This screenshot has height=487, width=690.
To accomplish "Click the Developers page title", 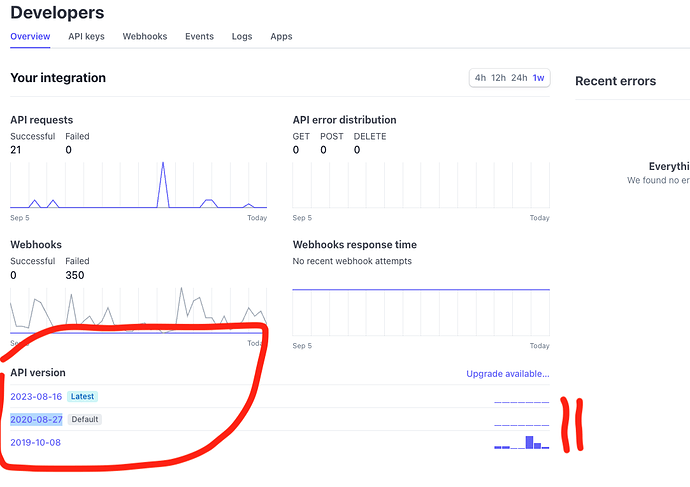I will [x=57, y=13].
